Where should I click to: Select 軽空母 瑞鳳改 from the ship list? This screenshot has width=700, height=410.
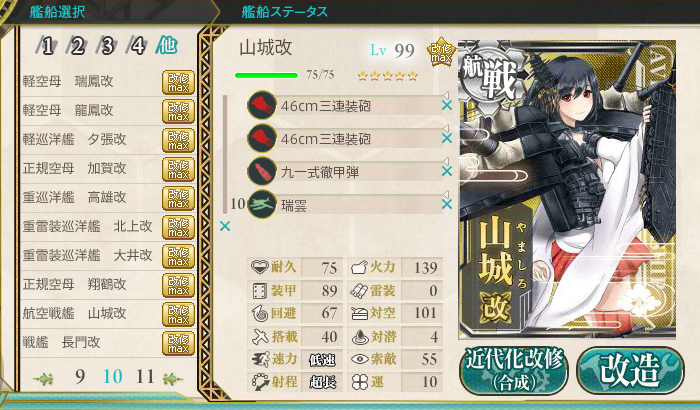pos(107,82)
